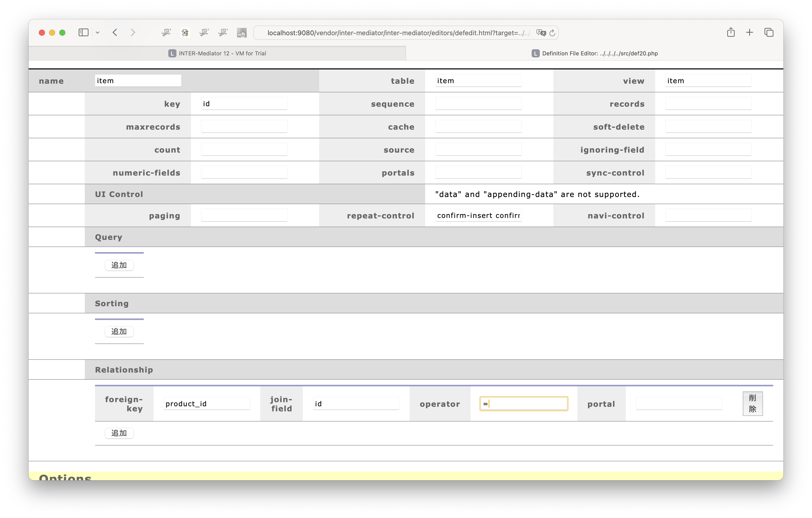Click the table field containing item

pyautogui.click(x=478, y=81)
